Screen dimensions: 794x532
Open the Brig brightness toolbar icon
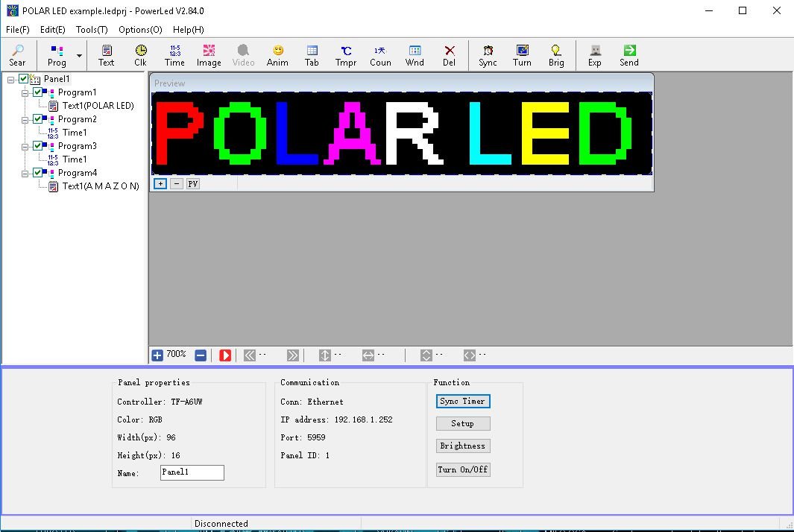point(556,54)
